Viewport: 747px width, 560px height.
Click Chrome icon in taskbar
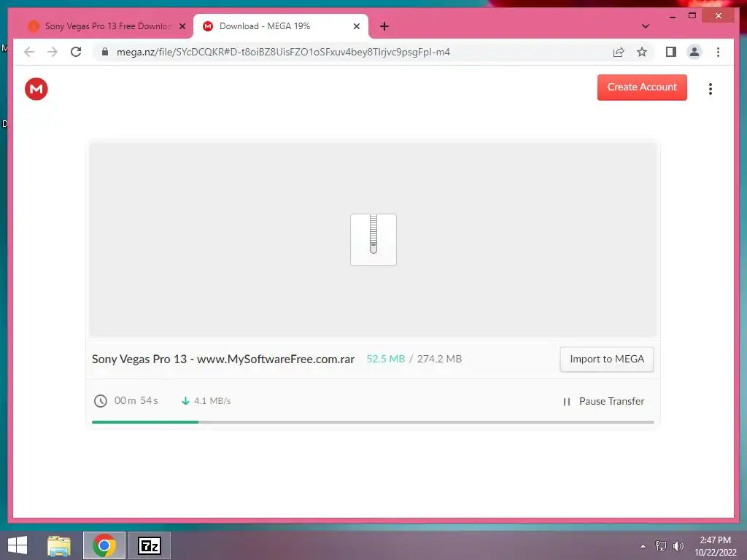tap(104, 545)
